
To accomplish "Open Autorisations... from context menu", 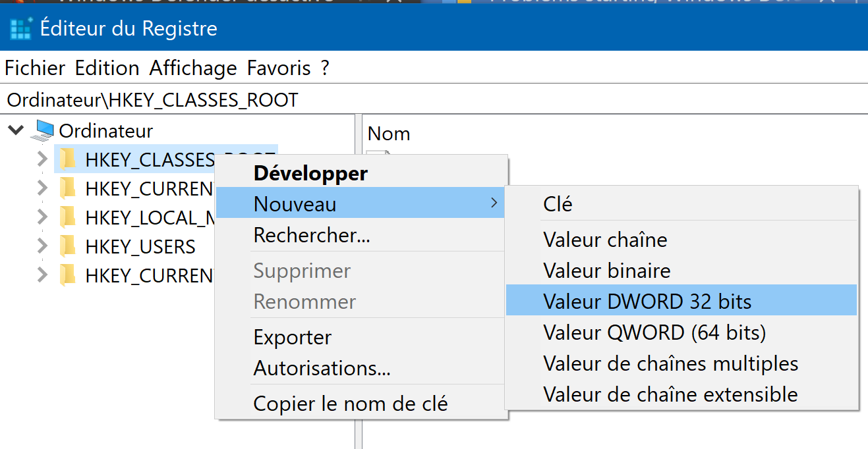I will 322,368.
